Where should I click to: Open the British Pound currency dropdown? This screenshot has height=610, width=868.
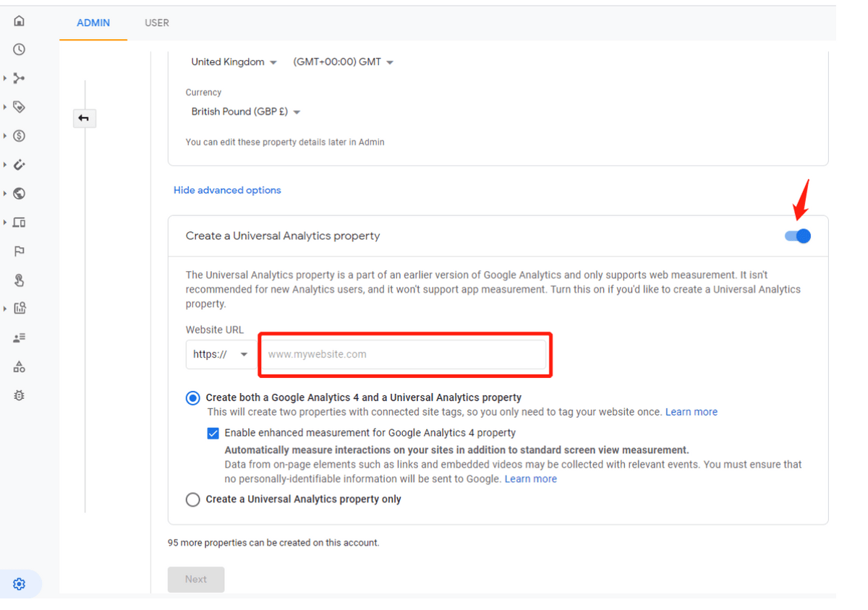coord(246,112)
